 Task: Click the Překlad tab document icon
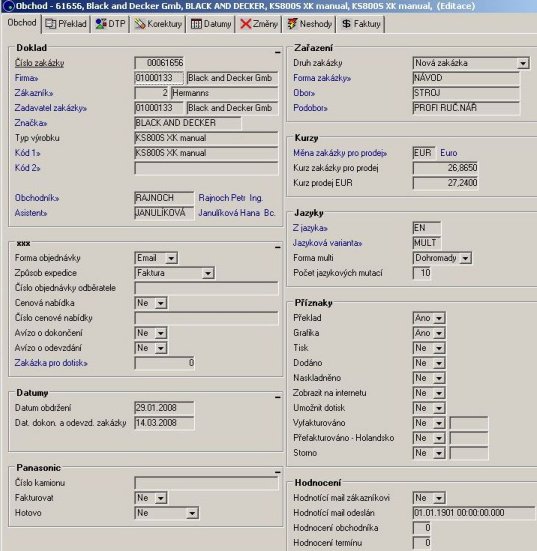click(51, 24)
